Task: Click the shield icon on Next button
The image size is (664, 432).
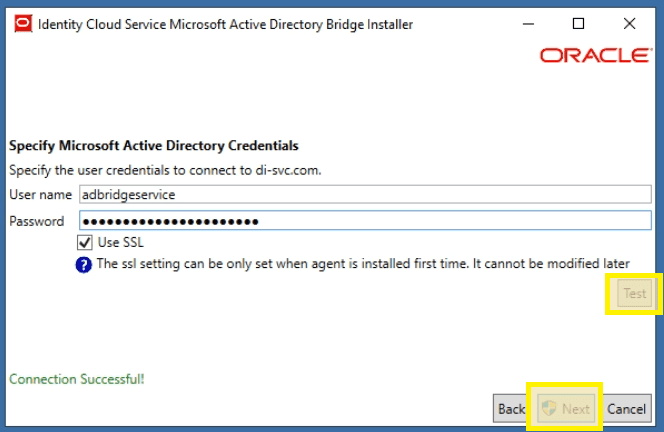Action: (549, 408)
